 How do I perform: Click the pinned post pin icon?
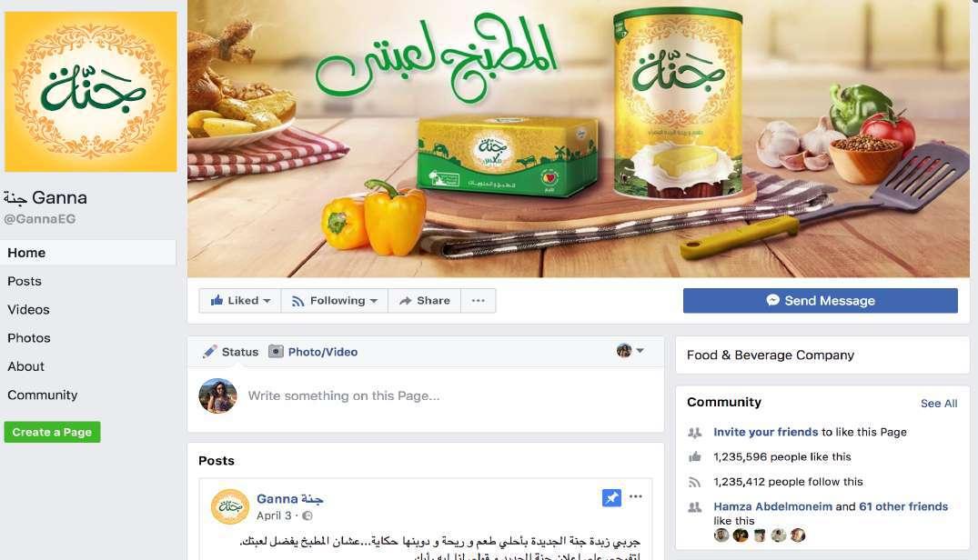(611, 497)
